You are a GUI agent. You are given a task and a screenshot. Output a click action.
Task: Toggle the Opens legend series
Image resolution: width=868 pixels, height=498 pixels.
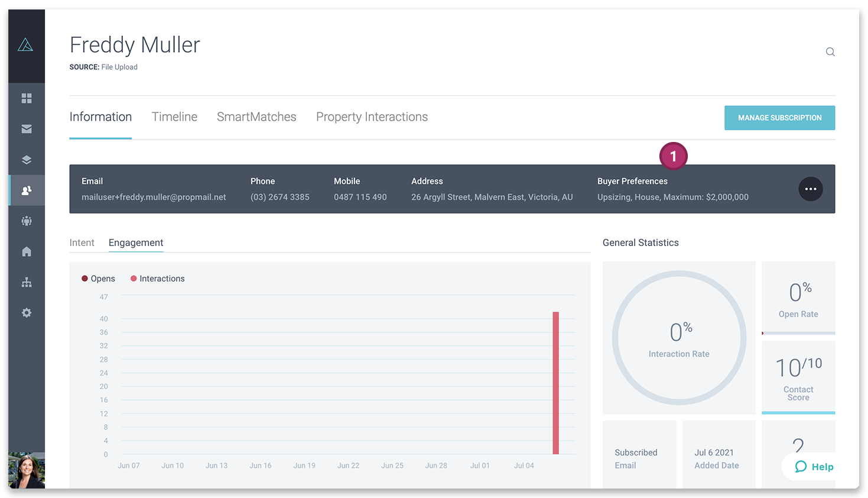click(x=98, y=279)
